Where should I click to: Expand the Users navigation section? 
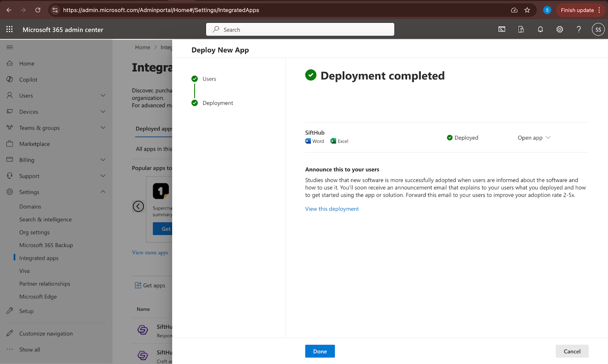(x=103, y=96)
